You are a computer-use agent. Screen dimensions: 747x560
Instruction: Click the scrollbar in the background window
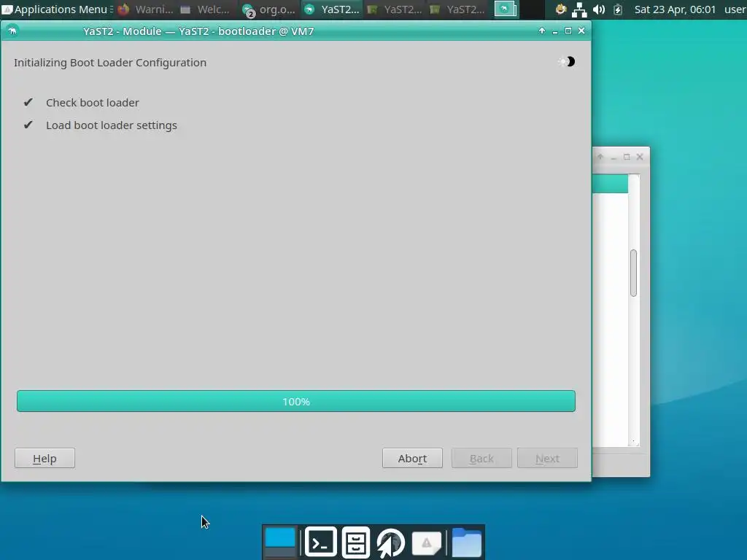pyautogui.click(x=633, y=273)
